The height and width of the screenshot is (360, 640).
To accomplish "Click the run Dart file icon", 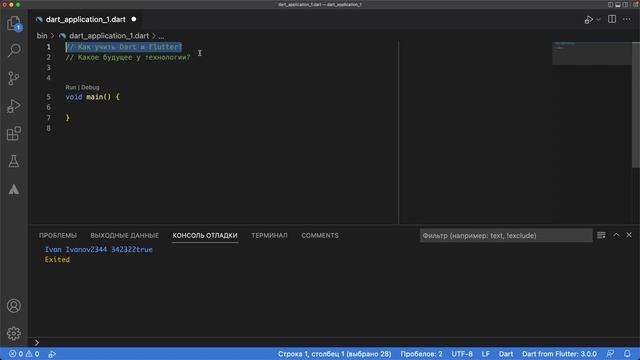I will point(589,20).
